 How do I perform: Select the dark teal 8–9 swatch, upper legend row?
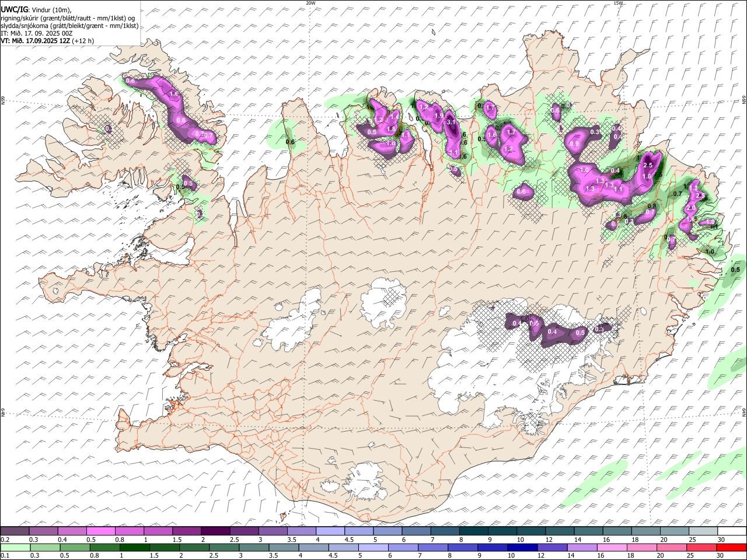pos(473,531)
